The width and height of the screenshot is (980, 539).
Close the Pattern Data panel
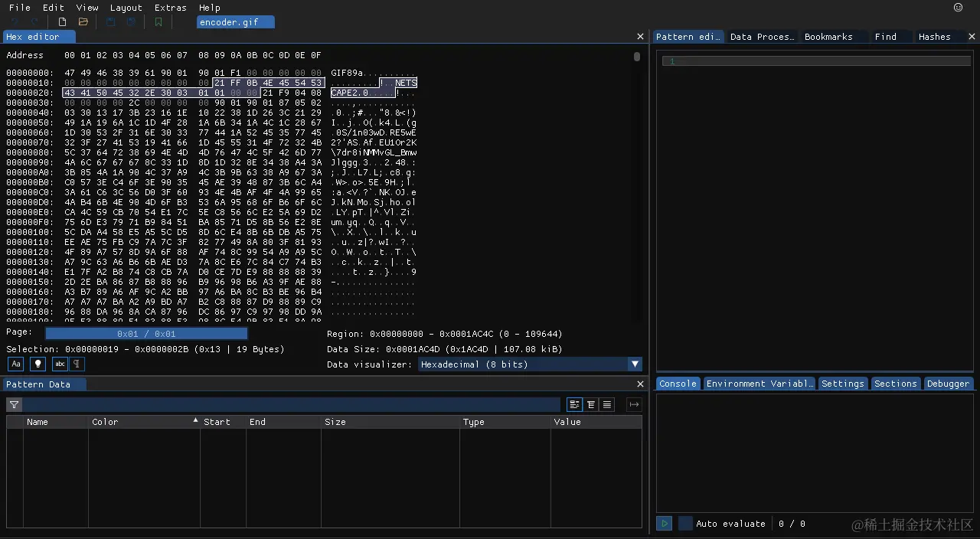tap(640, 384)
